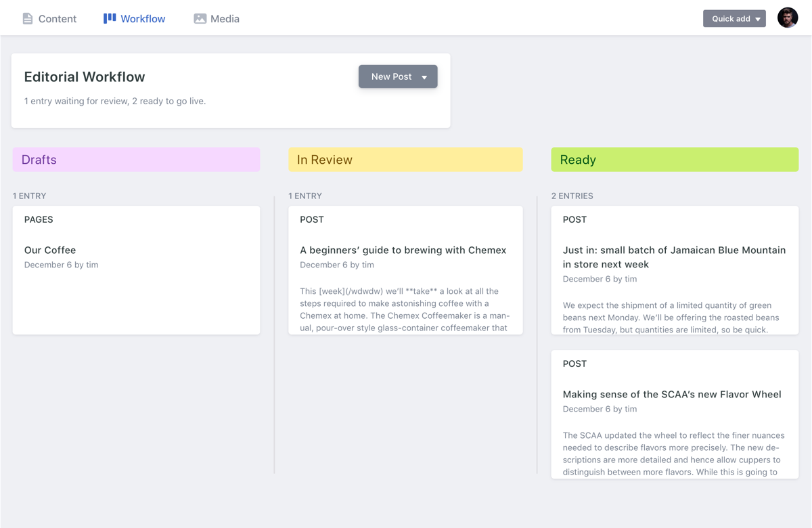The width and height of the screenshot is (812, 528).
Task: Click the Content document icon
Action: 28,18
